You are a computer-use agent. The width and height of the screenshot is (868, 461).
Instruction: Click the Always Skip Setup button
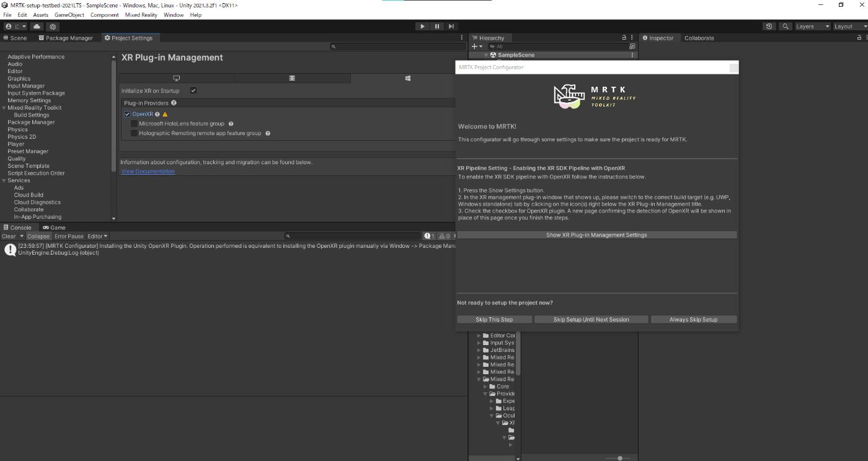click(x=693, y=320)
